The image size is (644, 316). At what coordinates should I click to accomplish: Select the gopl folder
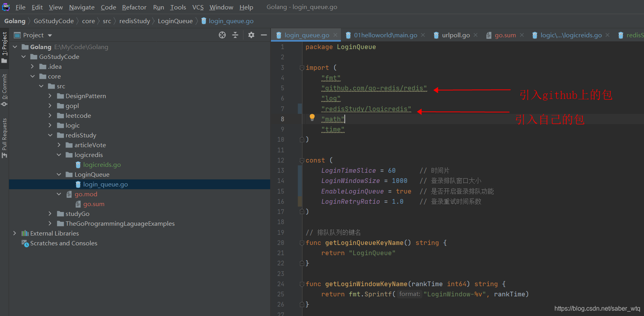pyautogui.click(x=72, y=106)
